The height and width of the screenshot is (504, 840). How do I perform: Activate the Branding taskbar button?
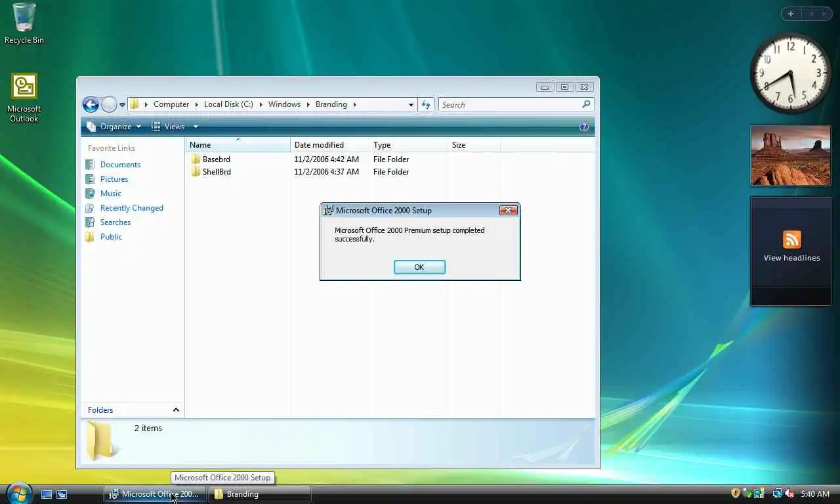pos(260,494)
